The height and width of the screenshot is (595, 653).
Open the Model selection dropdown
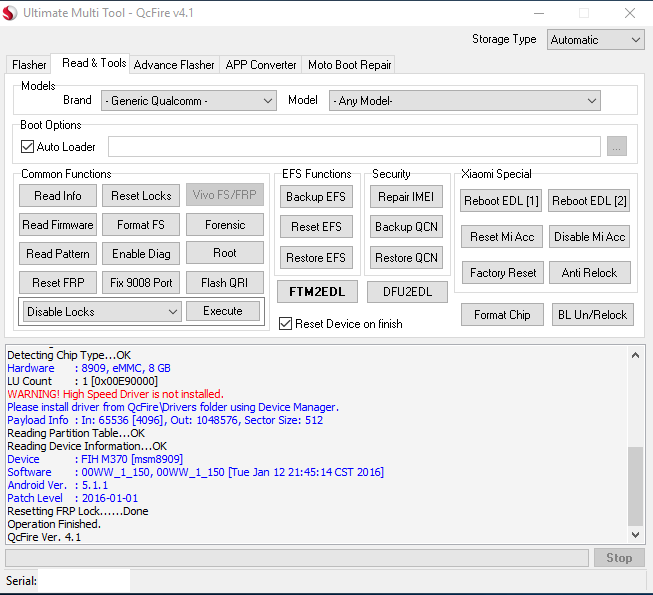click(466, 101)
